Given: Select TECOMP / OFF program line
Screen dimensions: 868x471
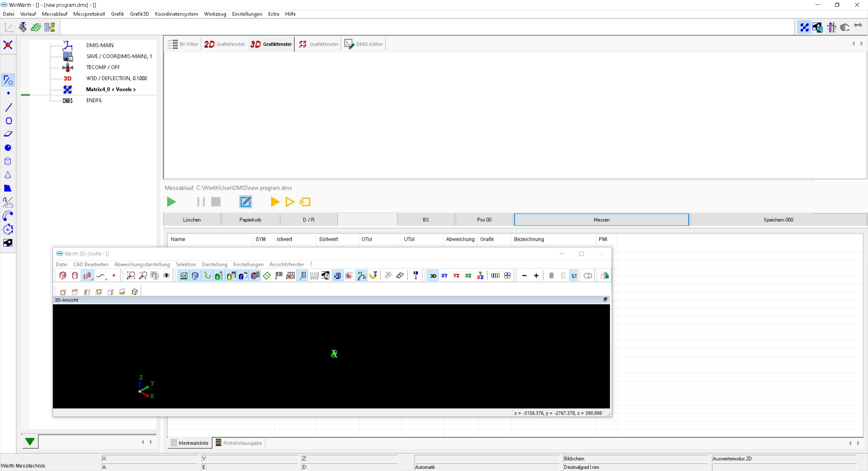Looking at the screenshot, I should pos(103,67).
